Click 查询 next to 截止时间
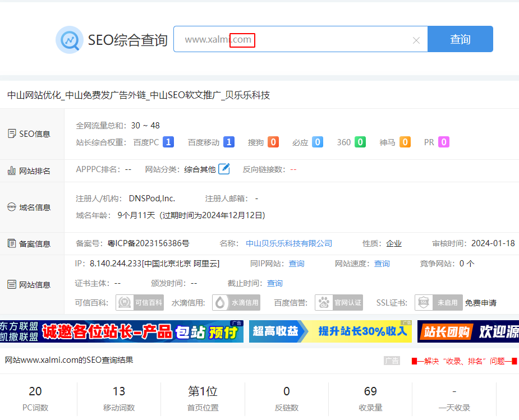Image resolution: width=519 pixels, height=420 pixels. 275,283
